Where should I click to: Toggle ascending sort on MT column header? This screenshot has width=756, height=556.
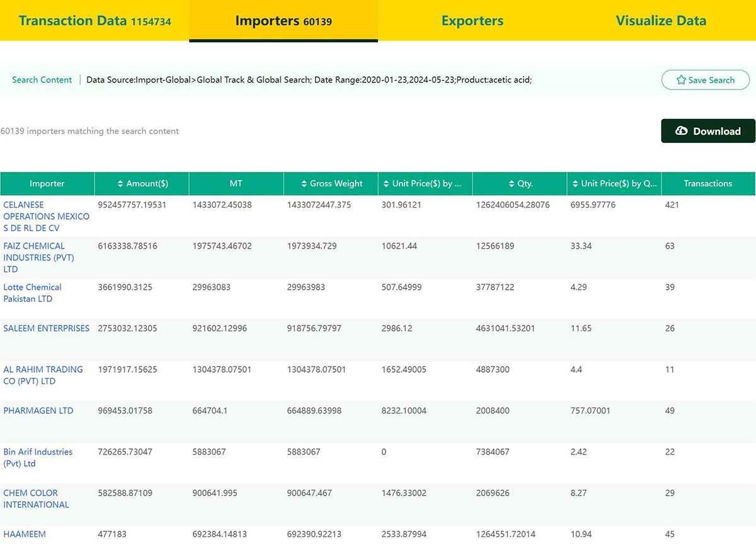(x=236, y=183)
